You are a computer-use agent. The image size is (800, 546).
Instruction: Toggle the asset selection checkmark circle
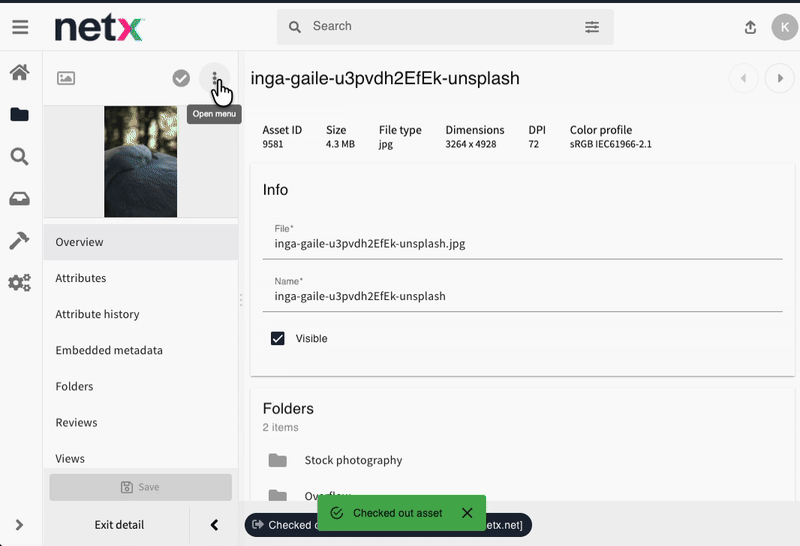coord(181,78)
